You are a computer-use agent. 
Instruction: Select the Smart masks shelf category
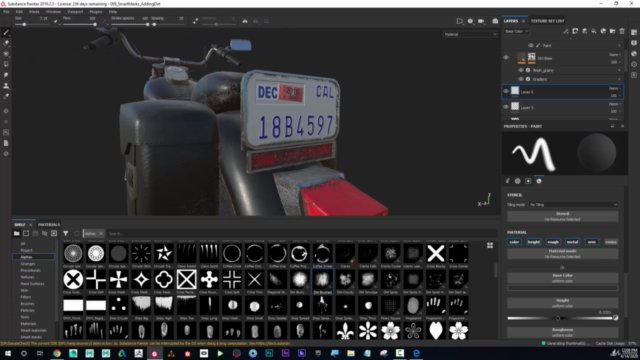pyautogui.click(x=31, y=337)
